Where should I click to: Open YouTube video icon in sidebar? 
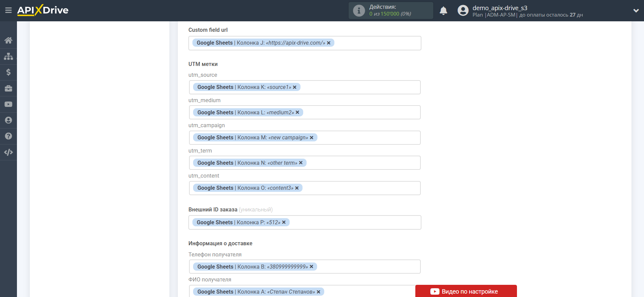point(8,104)
